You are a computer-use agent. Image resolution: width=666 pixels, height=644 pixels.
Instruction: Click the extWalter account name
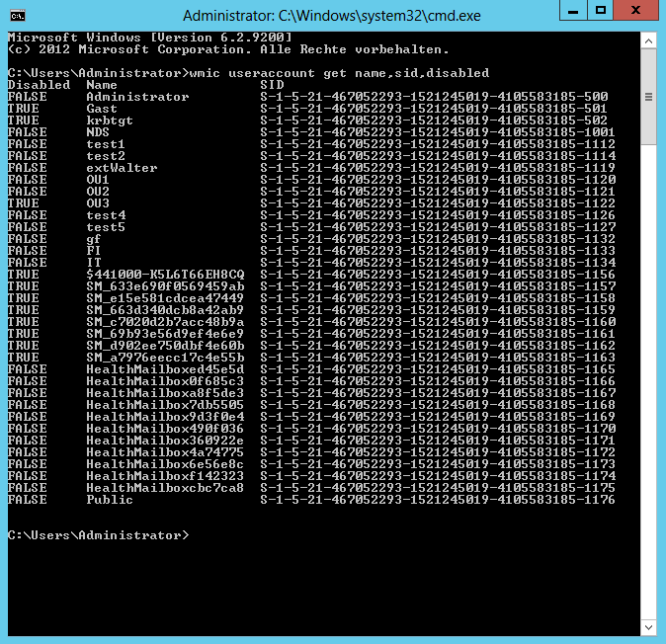tap(122, 168)
